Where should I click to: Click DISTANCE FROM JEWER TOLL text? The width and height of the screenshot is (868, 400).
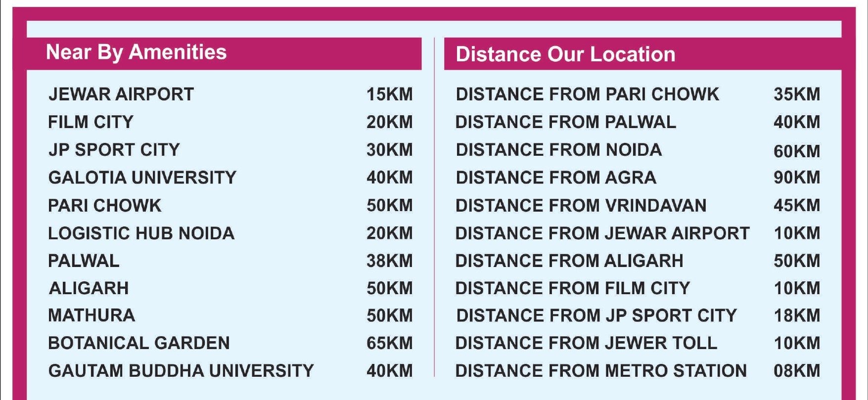[586, 343]
